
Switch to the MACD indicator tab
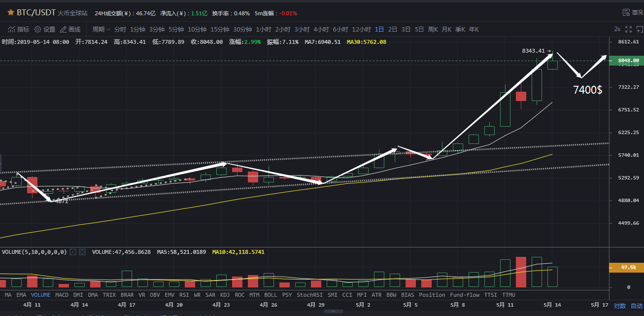pyautogui.click(x=62, y=295)
